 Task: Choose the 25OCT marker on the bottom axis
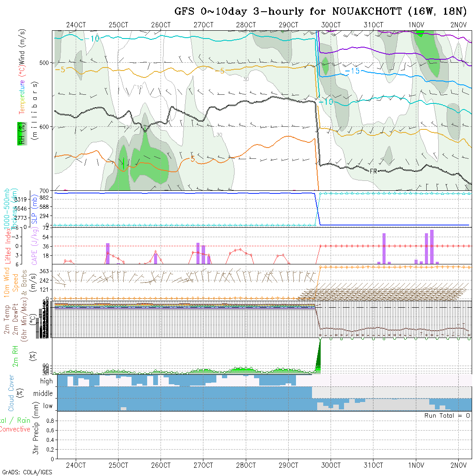pos(118,466)
